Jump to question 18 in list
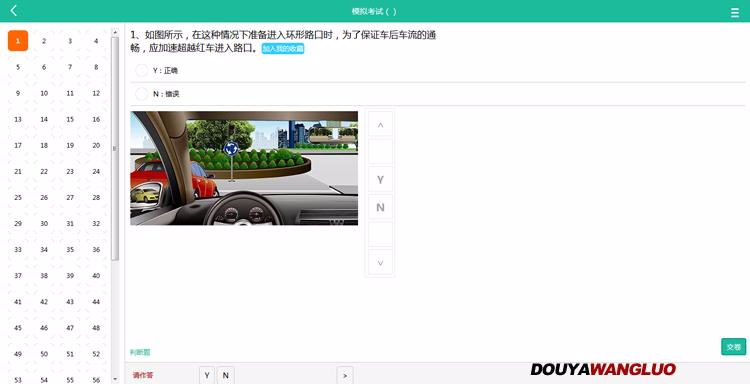The height and width of the screenshot is (384, 750). coord(44,145)
